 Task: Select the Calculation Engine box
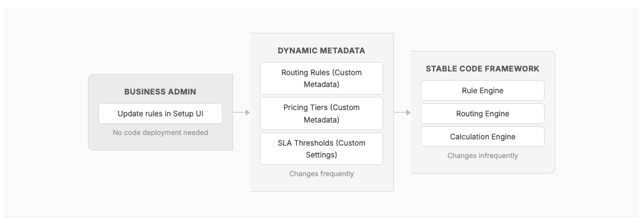click(x=482, y=136)
